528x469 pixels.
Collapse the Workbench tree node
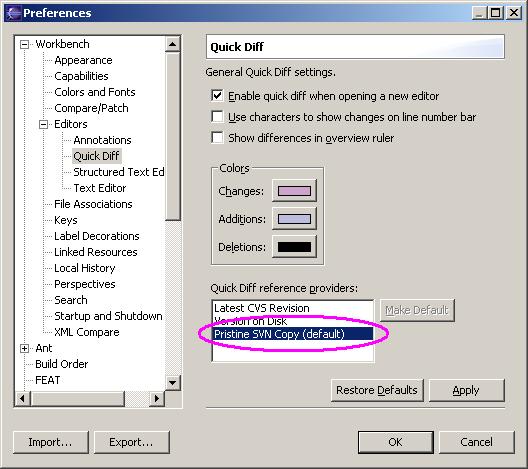(24, 44)
